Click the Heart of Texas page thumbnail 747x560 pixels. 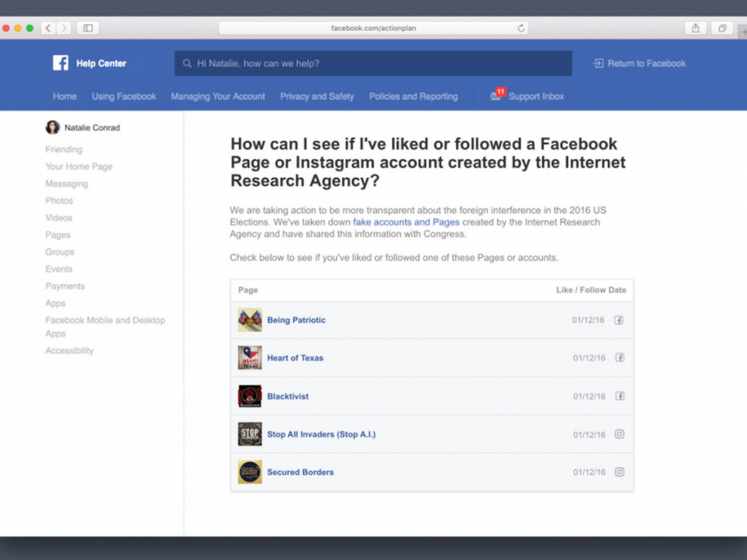tap(250, 357)
